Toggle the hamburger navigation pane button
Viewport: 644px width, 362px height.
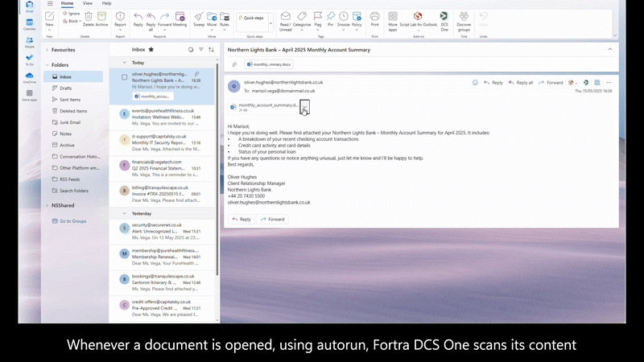coord(50,3)
